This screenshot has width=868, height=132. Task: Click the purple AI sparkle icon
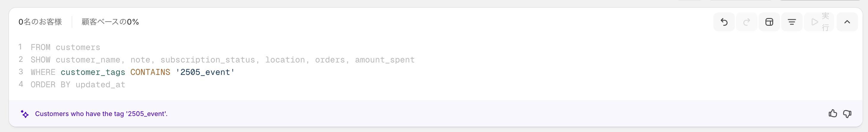(x=25, y=114)
